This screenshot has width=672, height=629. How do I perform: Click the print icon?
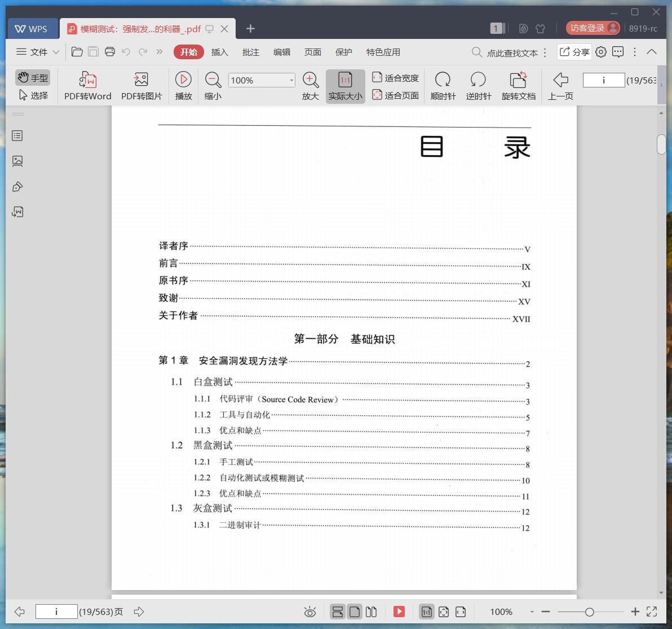pos(110,52)
